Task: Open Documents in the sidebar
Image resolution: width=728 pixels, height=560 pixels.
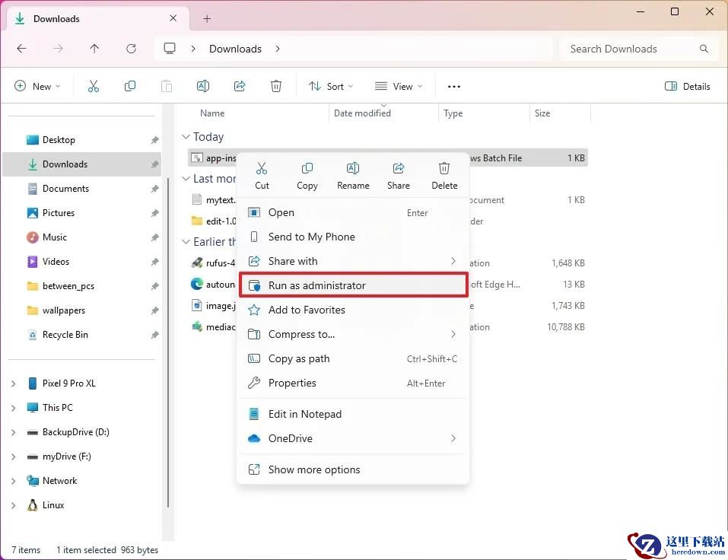Action: tap(81, 189)
